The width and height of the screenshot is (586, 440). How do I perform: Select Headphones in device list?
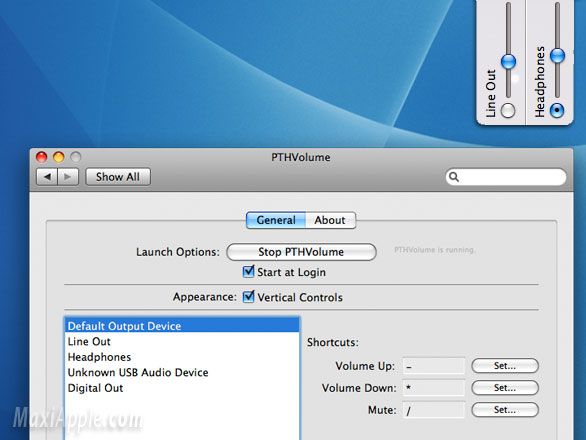182,357
